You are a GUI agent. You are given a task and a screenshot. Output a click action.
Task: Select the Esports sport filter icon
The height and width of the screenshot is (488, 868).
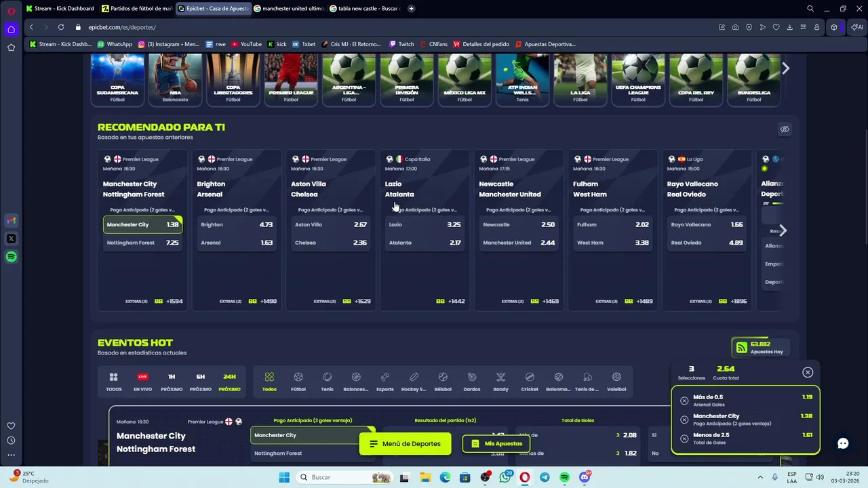pos(385,381)
